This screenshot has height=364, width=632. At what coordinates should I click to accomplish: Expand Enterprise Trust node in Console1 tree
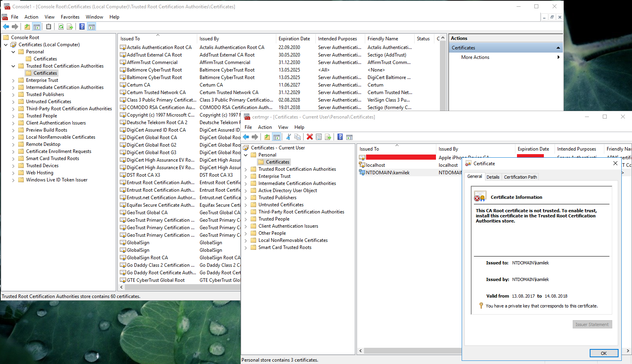(13, 80)
